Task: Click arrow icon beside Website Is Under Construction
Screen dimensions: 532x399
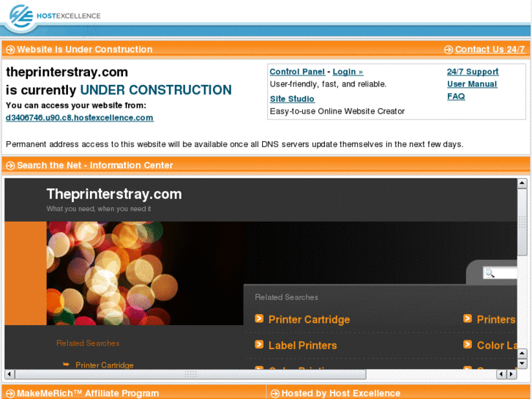Action: click(x=10, y=50)
